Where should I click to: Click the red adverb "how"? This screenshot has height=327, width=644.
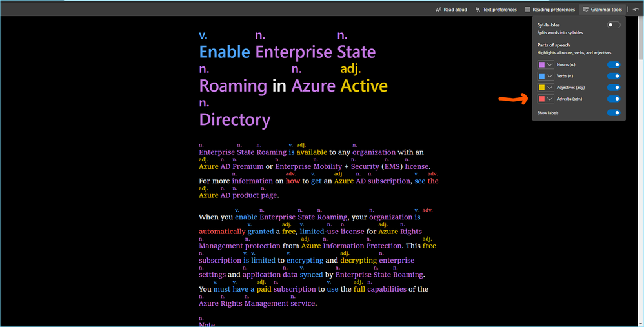tap(293, 181)
